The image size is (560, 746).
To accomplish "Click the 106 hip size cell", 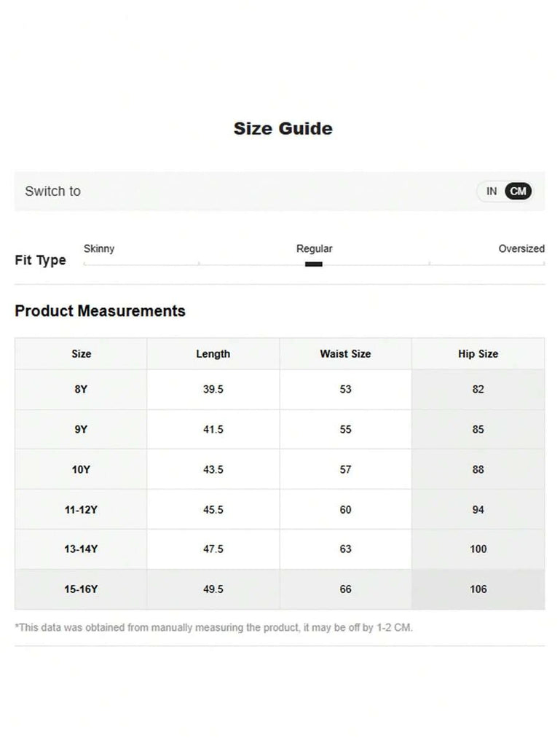I will coord(478,589).
